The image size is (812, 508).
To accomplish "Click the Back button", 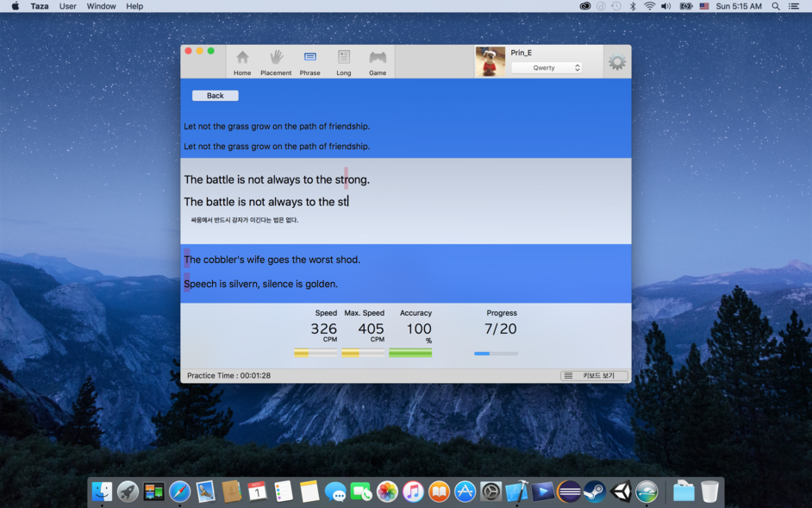I will pyautogui.click(x=215, y=96).
